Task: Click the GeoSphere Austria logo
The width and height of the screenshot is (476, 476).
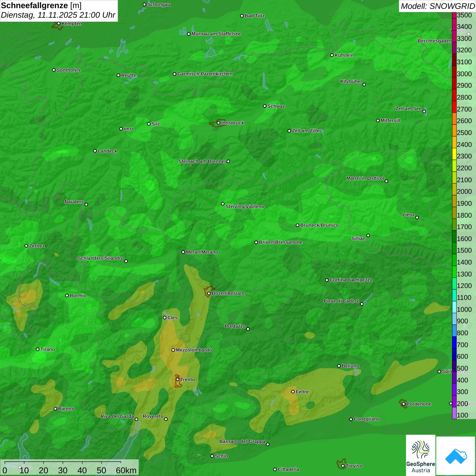Action: [421, 455]
